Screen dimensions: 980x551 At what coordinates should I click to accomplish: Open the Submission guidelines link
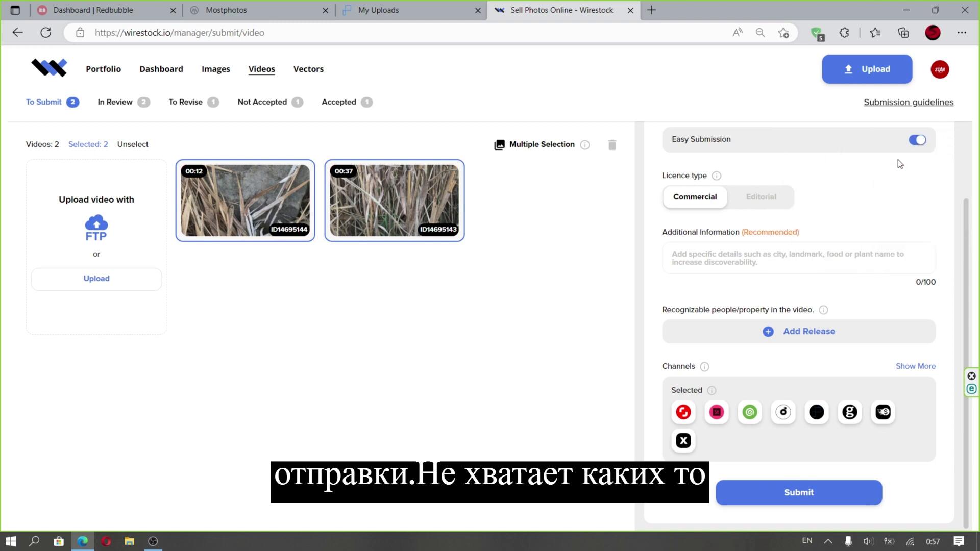(x=908, y=102)
